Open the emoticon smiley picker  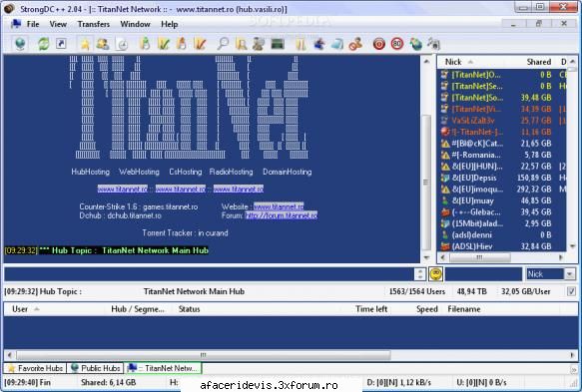tap(435, 274)
